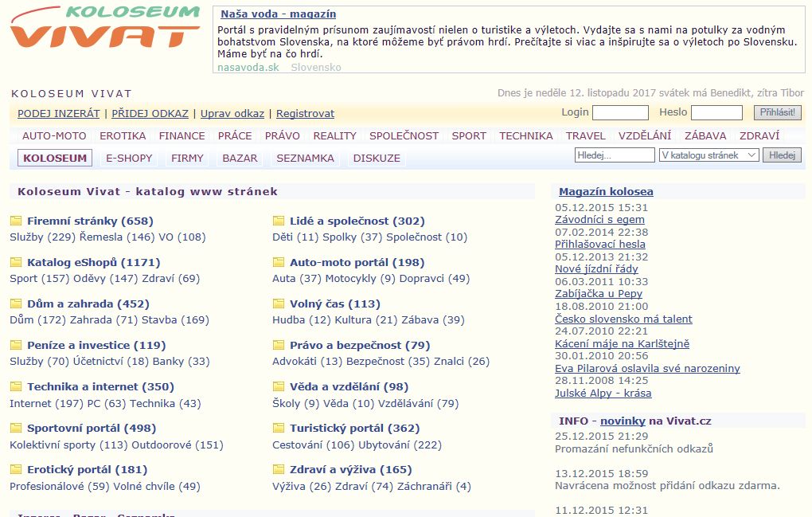Open the 'V katalogu stránek' search scope dropdown
The width and height of the screenshot is (812, 517).
[x=709, y=155]
